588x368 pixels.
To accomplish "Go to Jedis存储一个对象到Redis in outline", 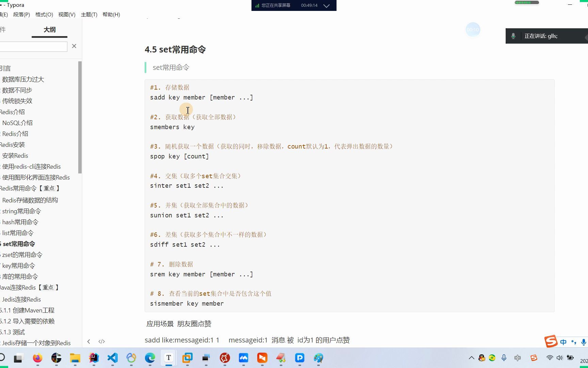I will pyautogui.click(x=36, y=343).
